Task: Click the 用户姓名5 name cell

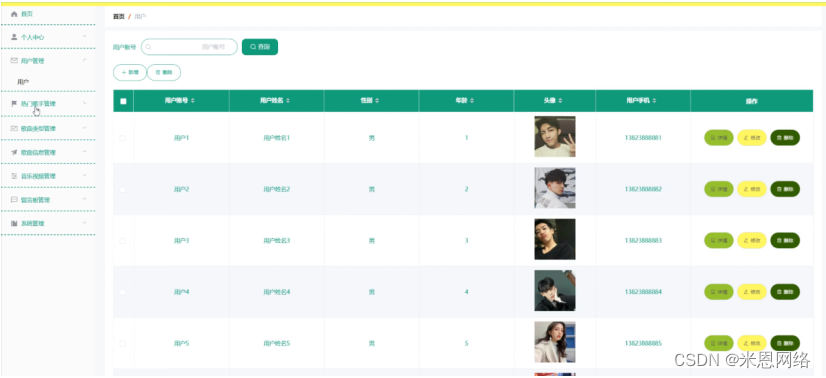Action: coord(277,343)
